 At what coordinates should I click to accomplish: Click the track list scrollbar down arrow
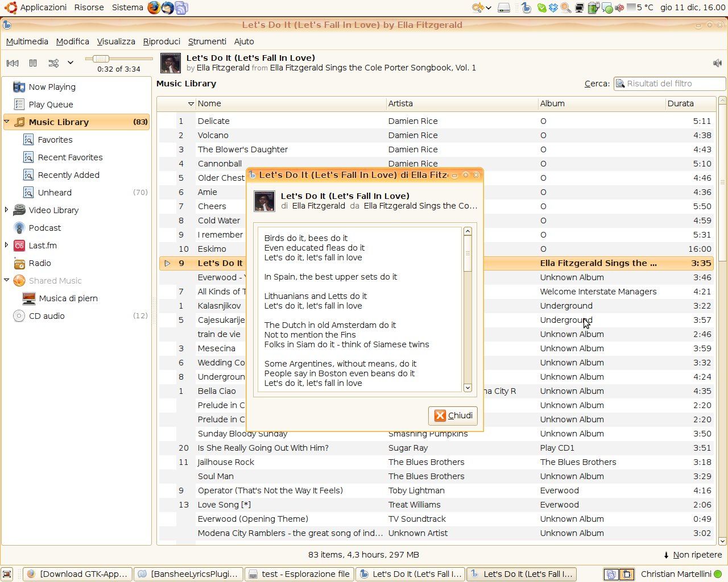click(722, 541)
